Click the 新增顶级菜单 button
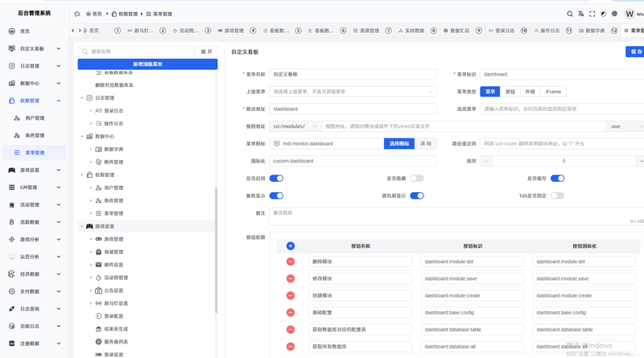 147,64
